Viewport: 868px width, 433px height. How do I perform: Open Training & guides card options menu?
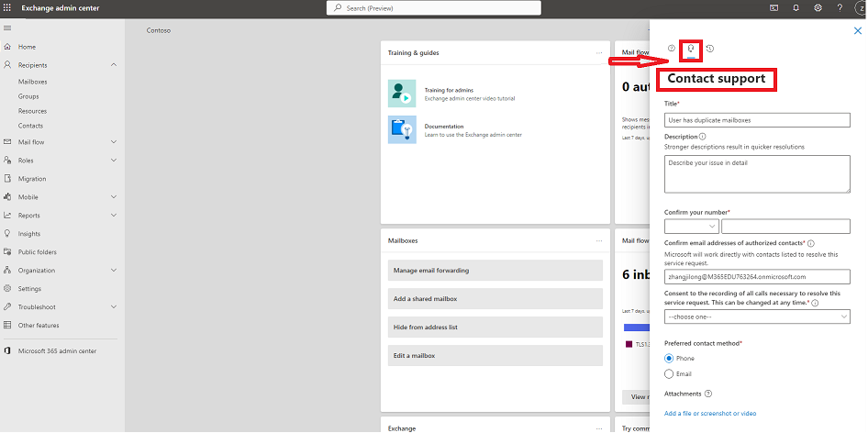tap(599, 53)
